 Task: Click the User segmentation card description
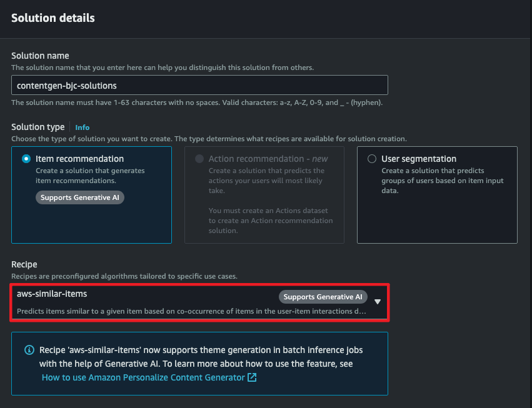[x=443, y=181]
